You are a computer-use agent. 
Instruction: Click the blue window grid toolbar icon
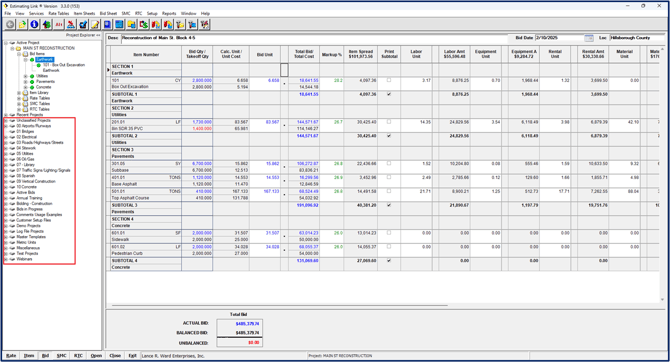pyautogui.click(x=119, y=24)
